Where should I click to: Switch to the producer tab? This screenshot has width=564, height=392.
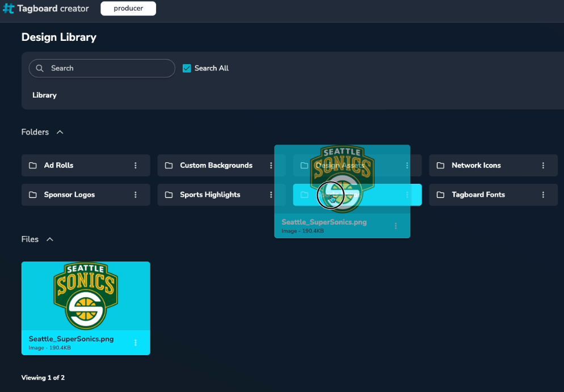(128, 9)
